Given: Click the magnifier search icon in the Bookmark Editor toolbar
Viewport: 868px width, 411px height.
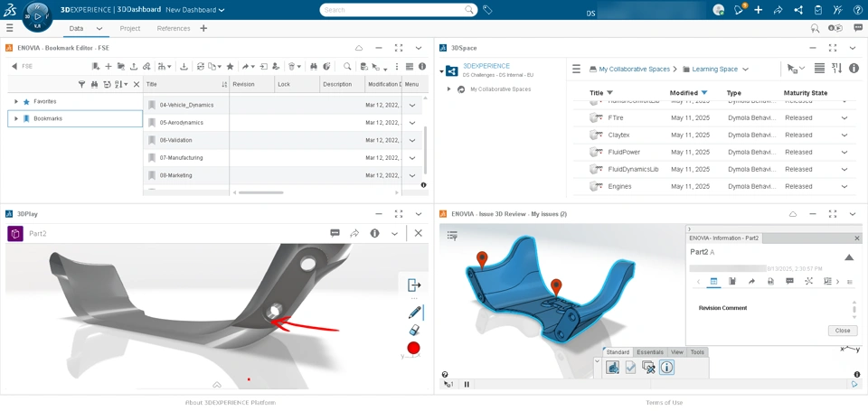Looking at the screenshot, I should pos(347,66).
